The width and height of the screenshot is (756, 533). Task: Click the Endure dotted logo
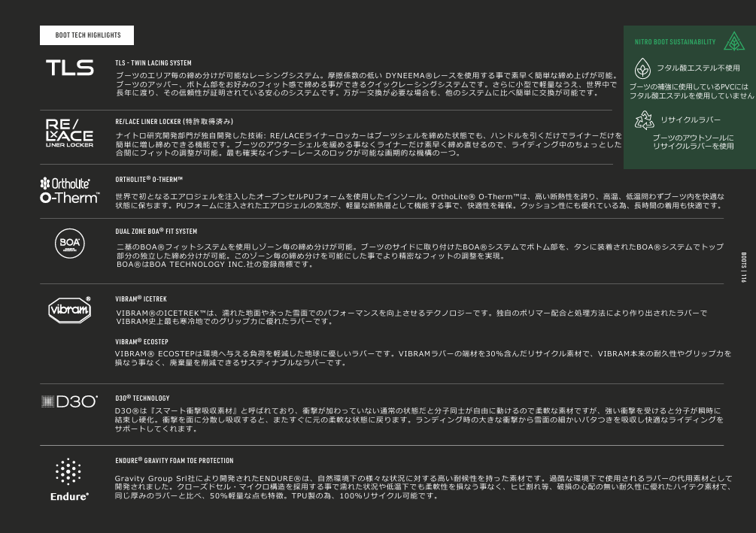(x=69, y=479)
